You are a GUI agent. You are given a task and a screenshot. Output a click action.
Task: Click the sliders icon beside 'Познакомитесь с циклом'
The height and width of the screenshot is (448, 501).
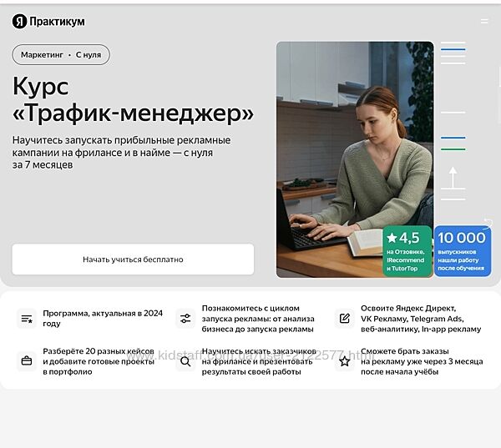[185, 319]
